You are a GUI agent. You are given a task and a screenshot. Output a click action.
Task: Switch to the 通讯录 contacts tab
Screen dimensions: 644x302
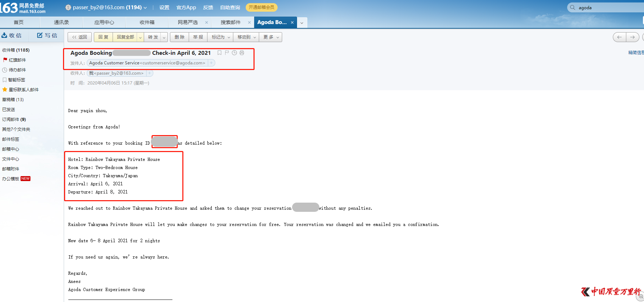click(61, 22)
